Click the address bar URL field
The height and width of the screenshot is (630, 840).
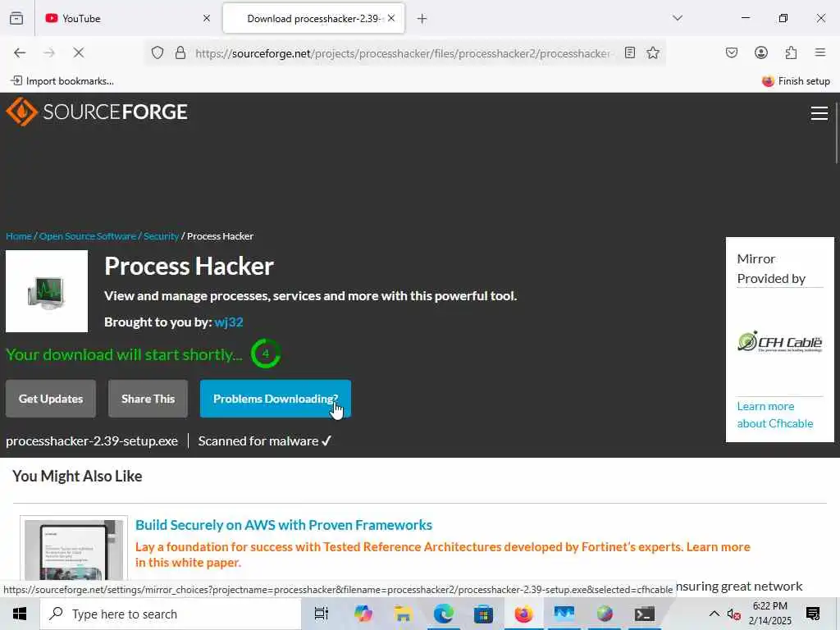(402, 53)
